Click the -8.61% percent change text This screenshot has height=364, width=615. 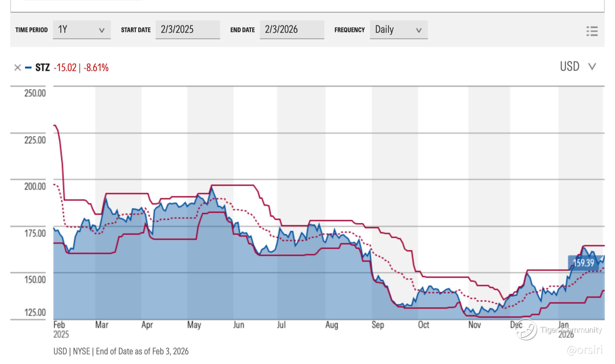pos(96,68)
